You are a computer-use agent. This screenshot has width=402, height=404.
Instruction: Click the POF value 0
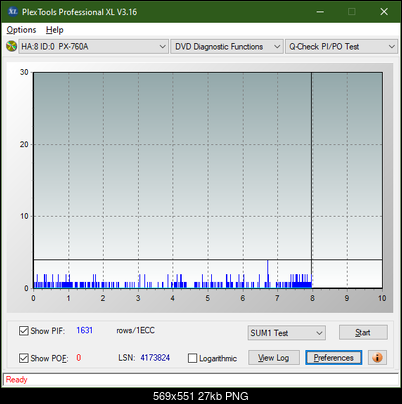pyautogui.click(x=79, y=358)
